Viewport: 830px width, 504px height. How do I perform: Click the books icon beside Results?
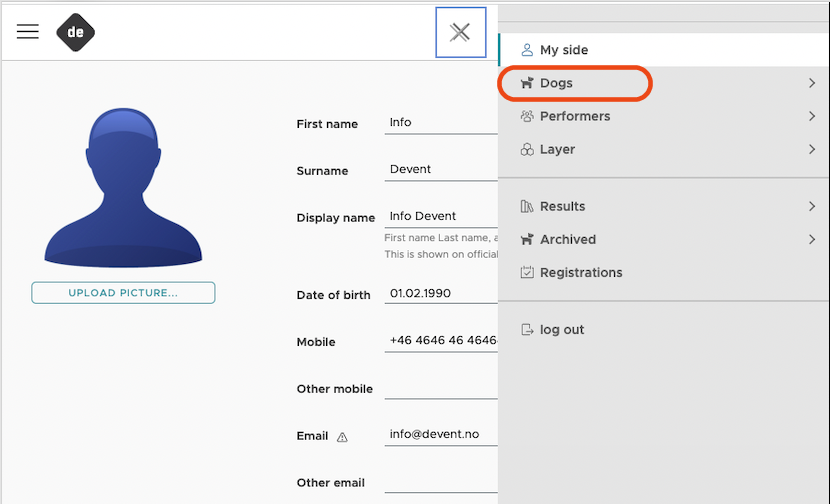pyautogui.click(x=527, y=206)
